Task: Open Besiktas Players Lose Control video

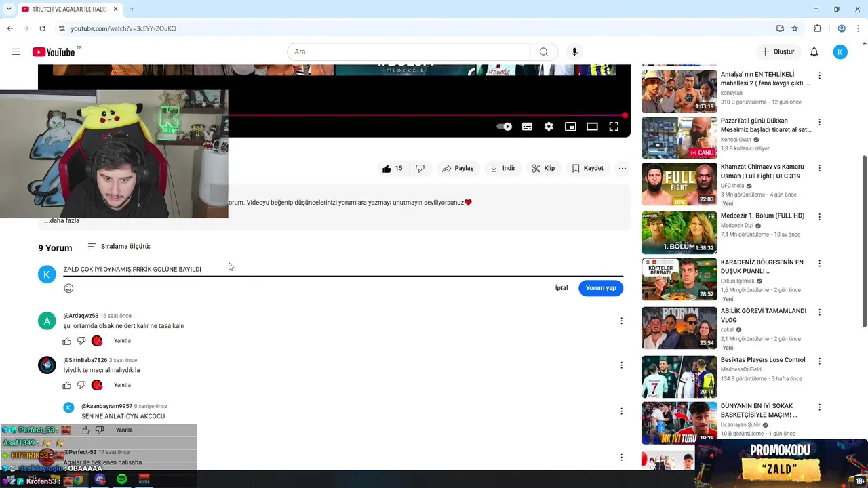Action: [x=763, y=360]
